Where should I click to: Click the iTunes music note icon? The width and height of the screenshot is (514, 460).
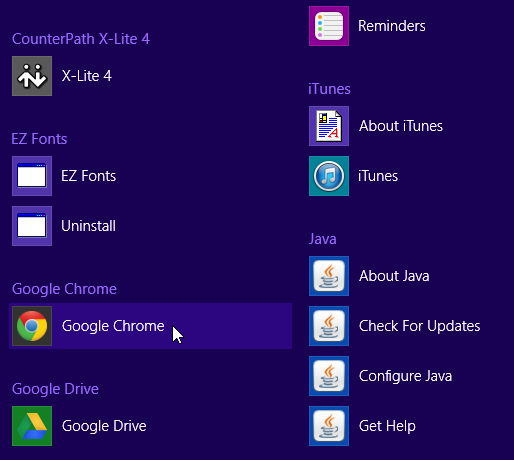tap(329, 176)
